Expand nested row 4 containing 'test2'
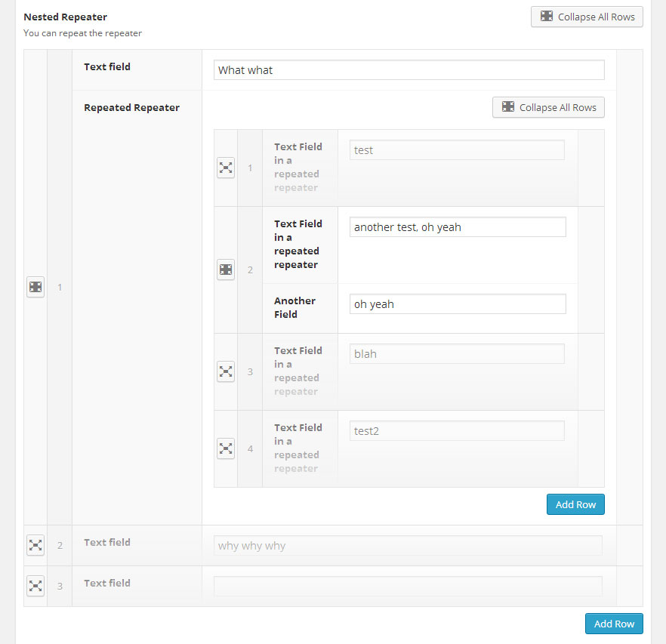 coord(226,448)
